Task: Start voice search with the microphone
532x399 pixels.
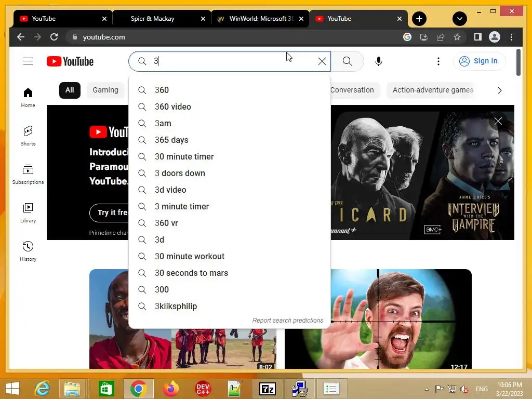Action: coord(379,61)
